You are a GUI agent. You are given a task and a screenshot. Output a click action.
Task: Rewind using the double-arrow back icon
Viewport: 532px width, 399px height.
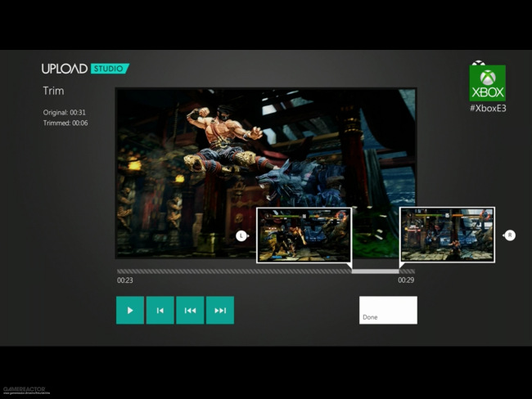[190, 310]
